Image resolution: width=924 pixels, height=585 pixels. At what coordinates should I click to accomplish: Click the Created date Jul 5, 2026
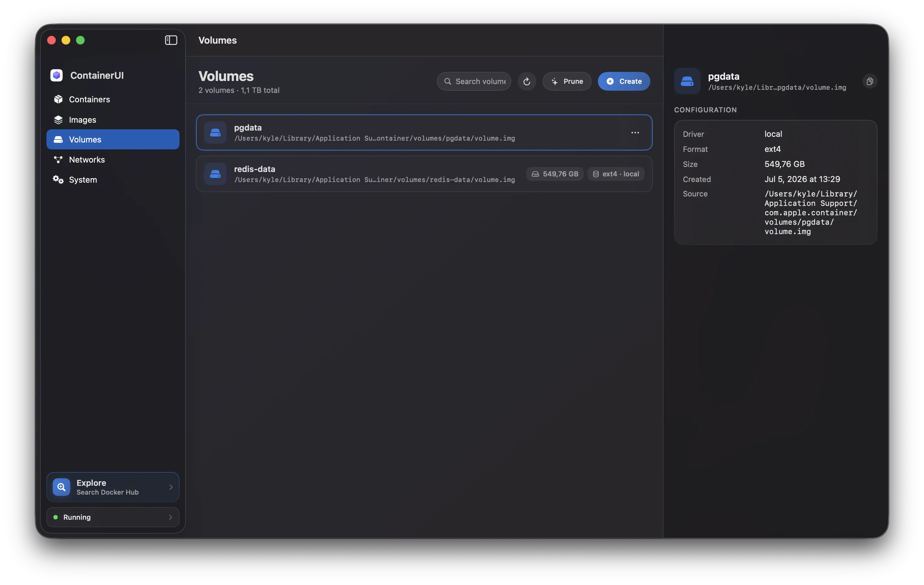tap(802, 179)
